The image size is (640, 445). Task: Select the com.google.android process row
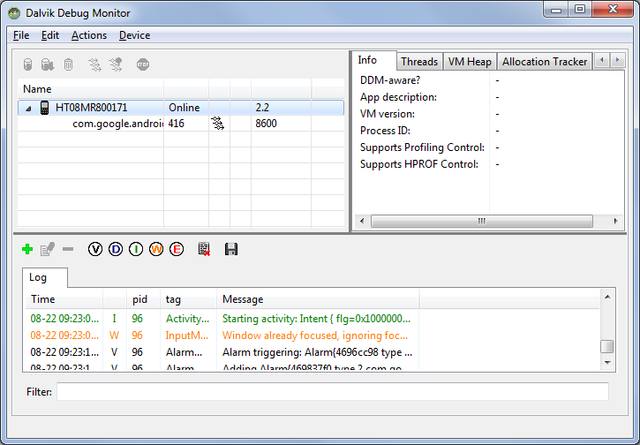(117, 124)
